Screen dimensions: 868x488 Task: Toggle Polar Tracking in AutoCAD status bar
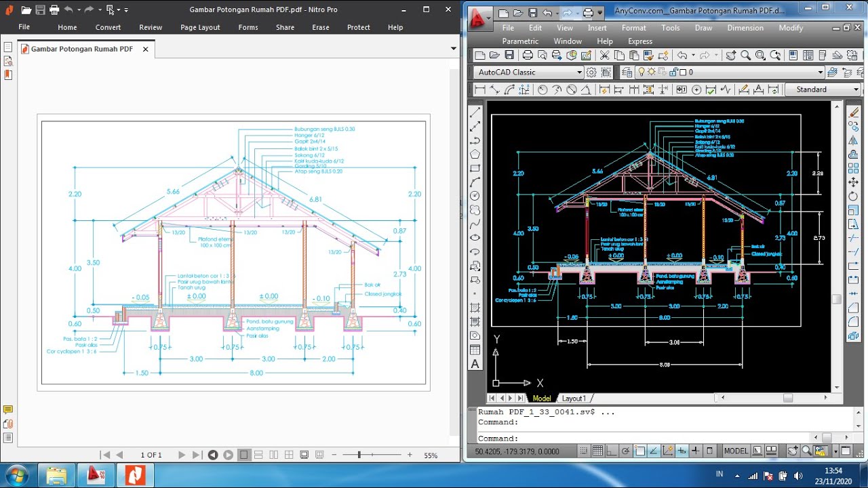point(626,451)
